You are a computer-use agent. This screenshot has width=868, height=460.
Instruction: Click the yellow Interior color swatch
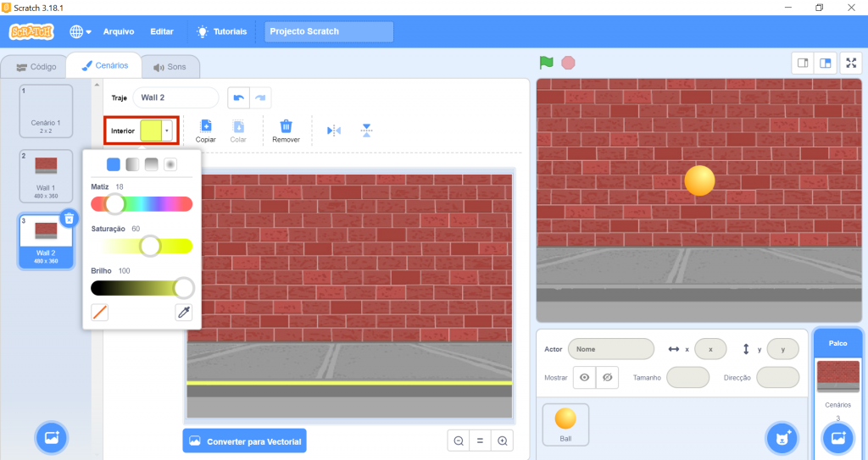(151, 130)
